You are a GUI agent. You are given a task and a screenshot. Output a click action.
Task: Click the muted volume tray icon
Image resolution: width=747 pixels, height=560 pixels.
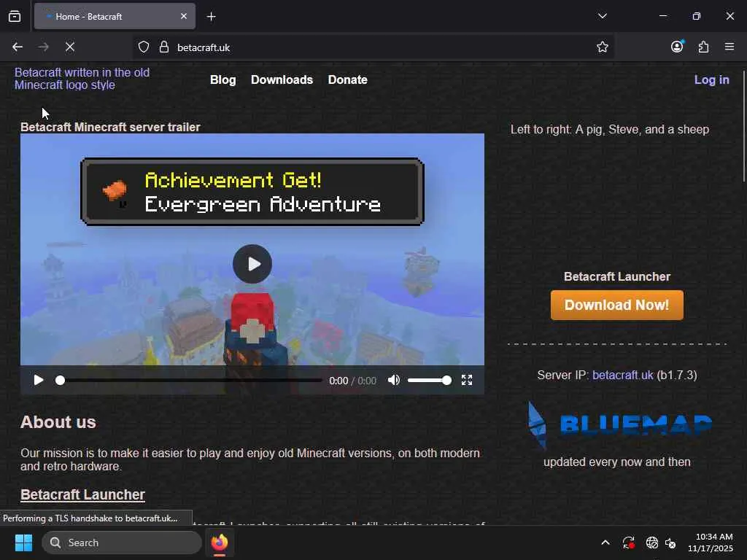(x=671, y=542)
